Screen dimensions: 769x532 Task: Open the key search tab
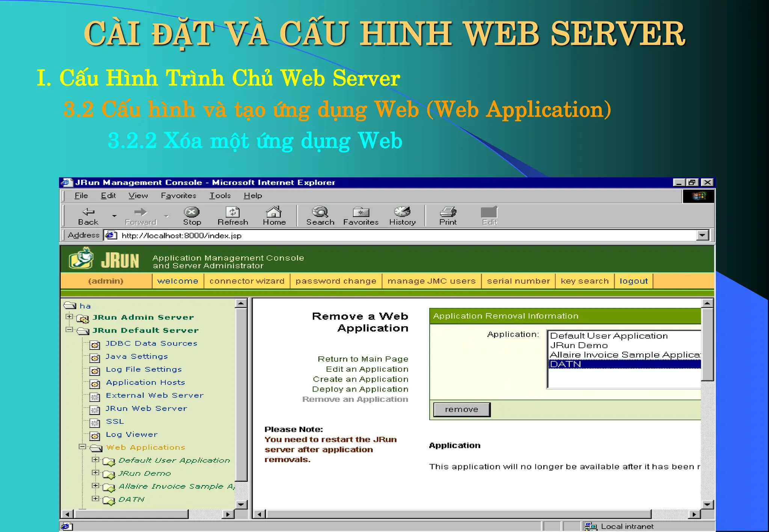click(x=585, y=281)
